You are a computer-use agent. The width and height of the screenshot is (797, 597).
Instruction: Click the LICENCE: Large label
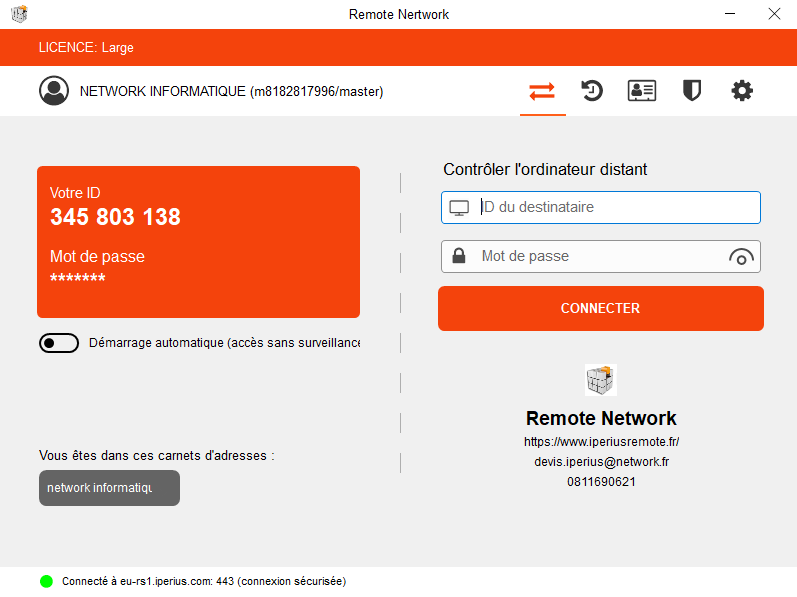[86, 48]
